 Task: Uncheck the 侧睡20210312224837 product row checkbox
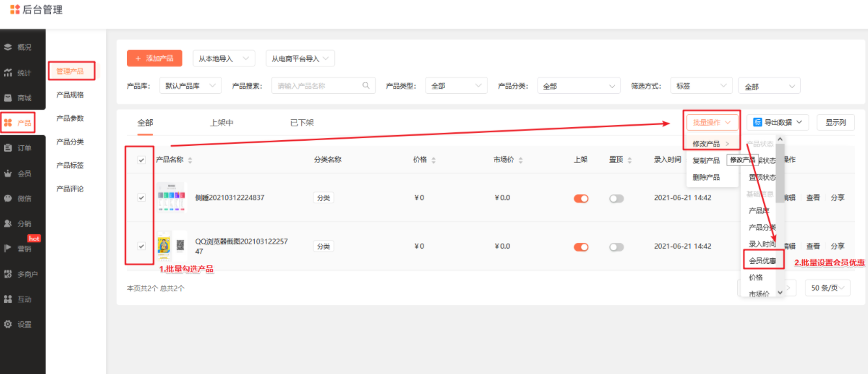click(x=141, y=198)
